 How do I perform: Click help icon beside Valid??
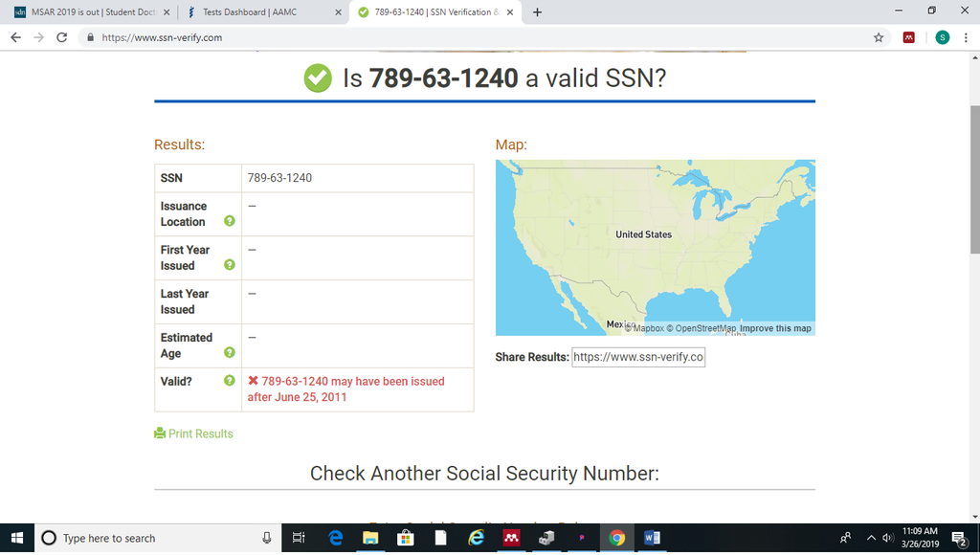click(x=230, y=380)
